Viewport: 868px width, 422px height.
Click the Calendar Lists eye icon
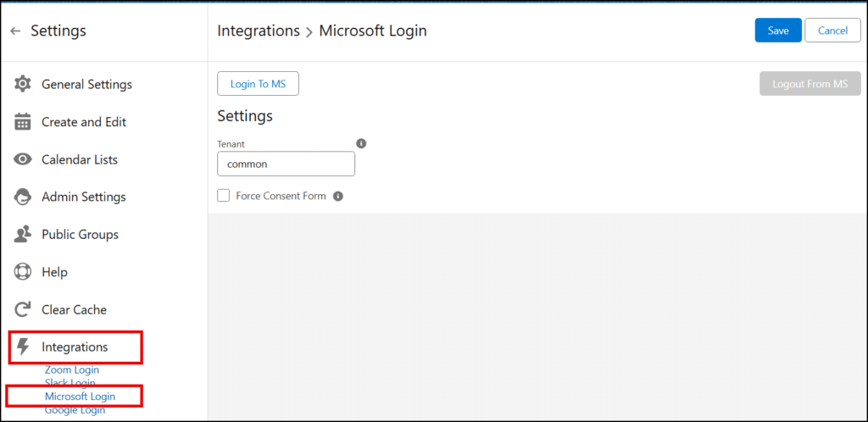pos(23,159)
